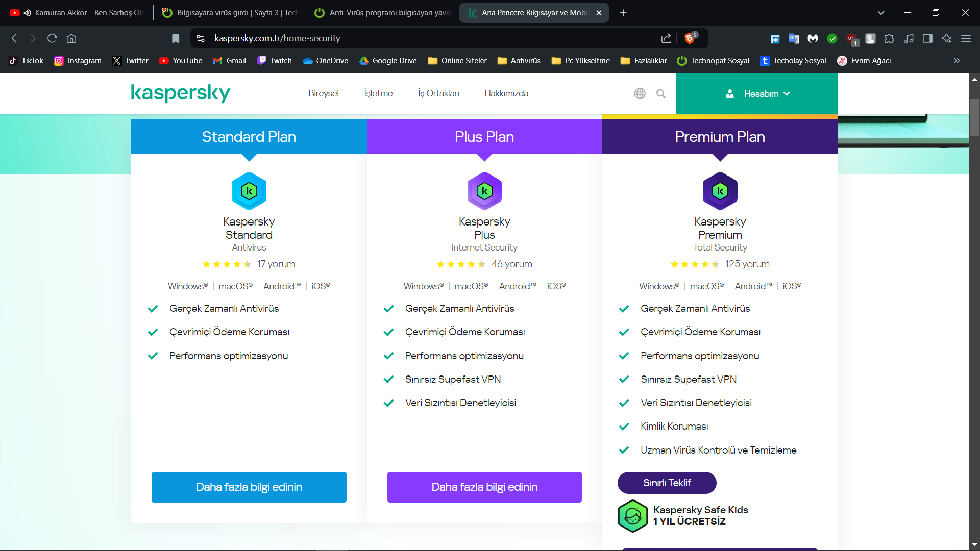980x551 pixels.
Task: Click the Kaspersky Safe Kids icon
Action: tap(632, 516)
